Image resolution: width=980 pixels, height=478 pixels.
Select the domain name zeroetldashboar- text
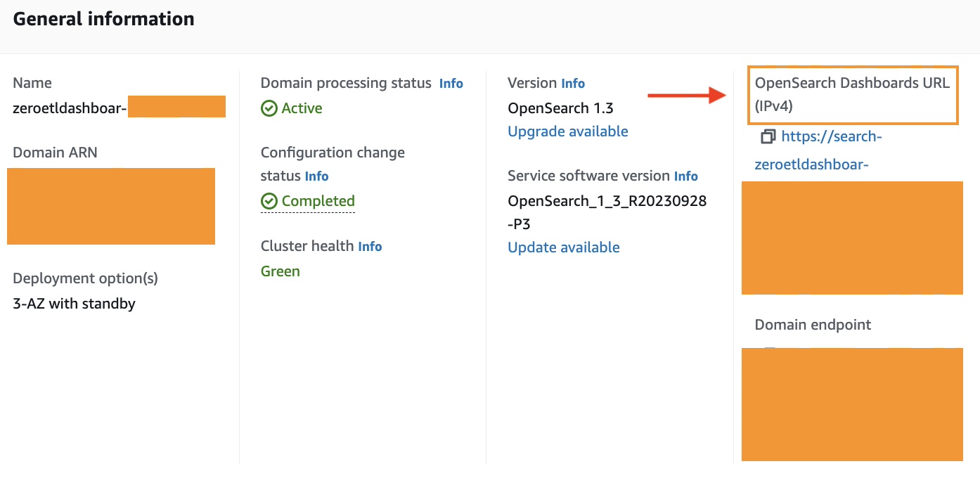click(x=70, y=108)
